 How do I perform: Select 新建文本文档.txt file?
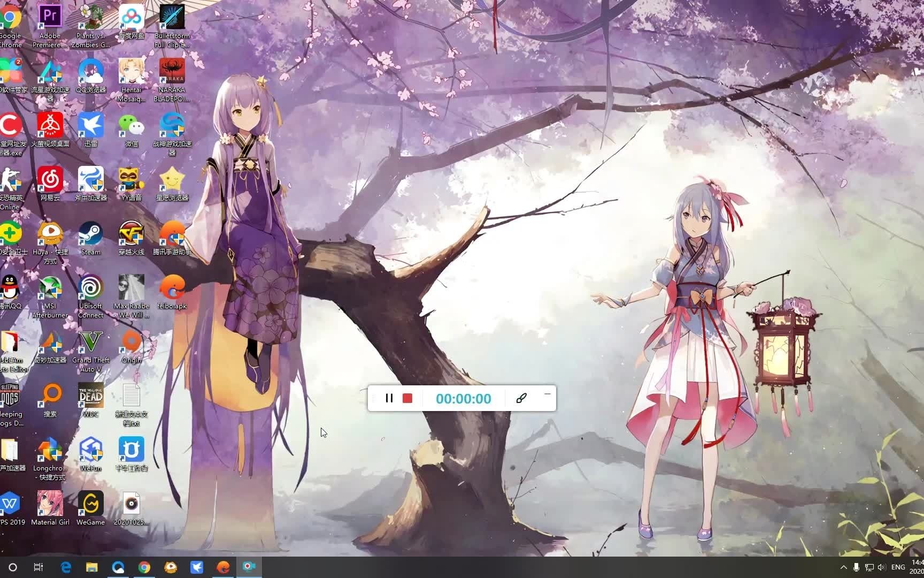point(132,404)
